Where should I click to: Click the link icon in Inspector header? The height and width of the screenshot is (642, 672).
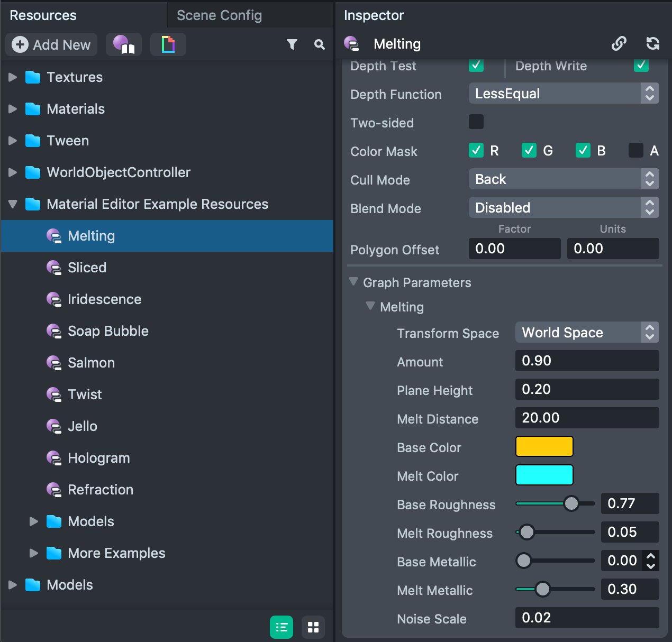[619, 43]
